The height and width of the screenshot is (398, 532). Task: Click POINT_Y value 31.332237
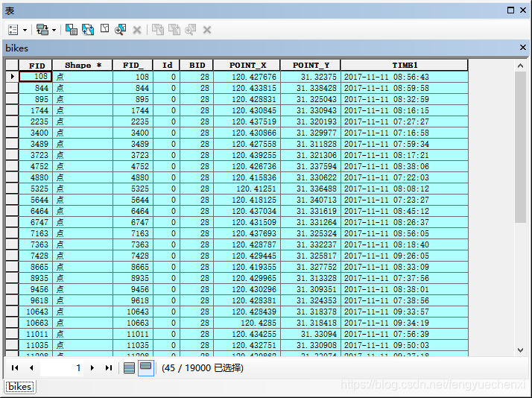(311, 245)
